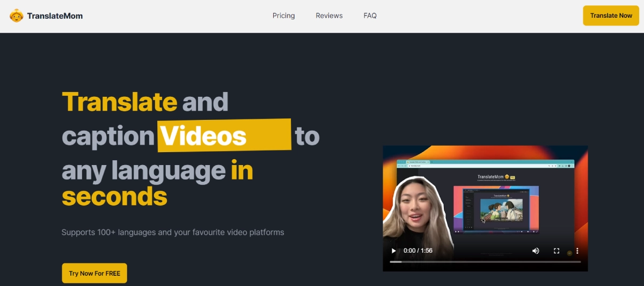Screen dimensions: 644x286
Task: Click Try Now For FREE button
Action: coord(94,273)
